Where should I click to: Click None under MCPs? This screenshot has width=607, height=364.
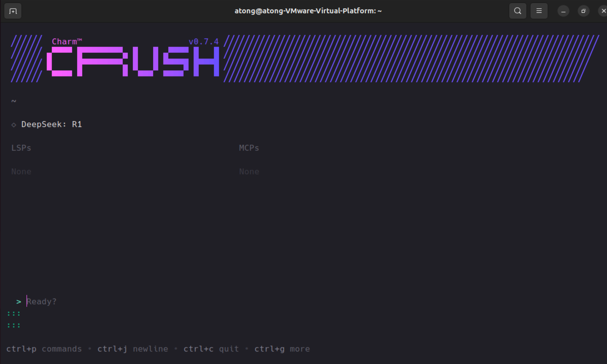249,171
